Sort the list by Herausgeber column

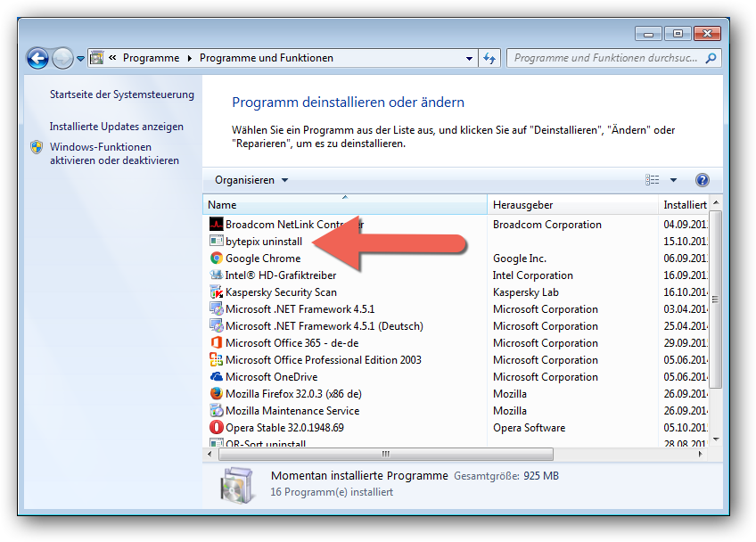572,204
